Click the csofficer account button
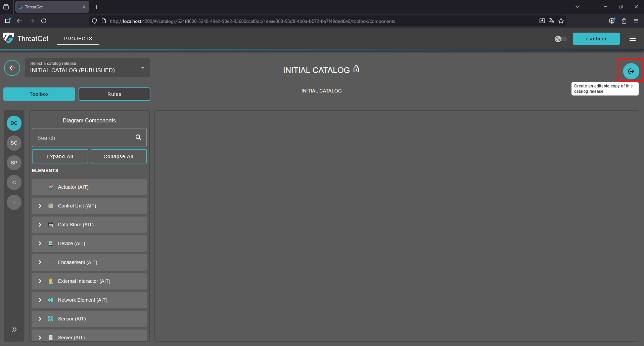 [x=596, y=39]
